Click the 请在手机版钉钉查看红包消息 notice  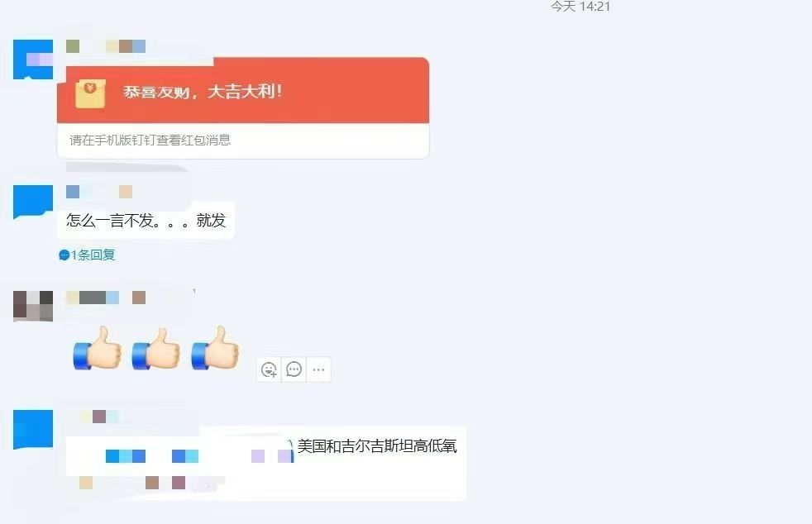click(150, 141)
